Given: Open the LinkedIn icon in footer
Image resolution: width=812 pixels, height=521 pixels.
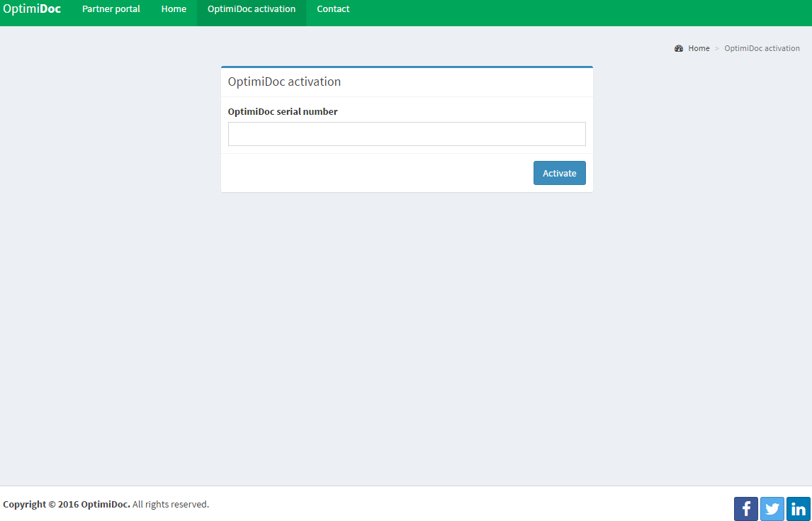Looking at the screenshot, I should pos(799,509).
